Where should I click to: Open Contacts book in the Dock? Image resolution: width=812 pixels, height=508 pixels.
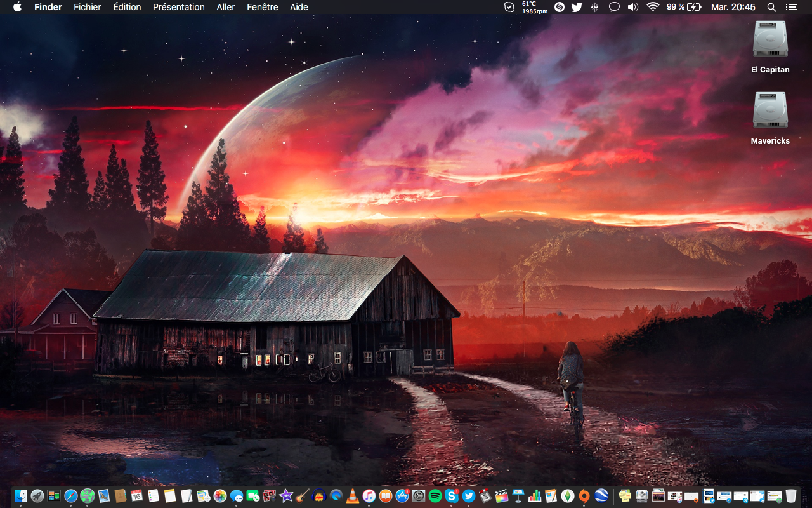121,496
